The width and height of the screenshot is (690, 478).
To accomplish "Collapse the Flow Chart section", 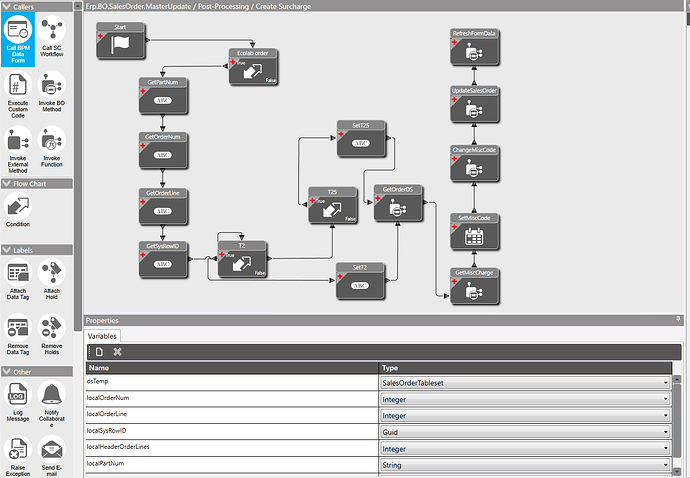I will (7, 184).
